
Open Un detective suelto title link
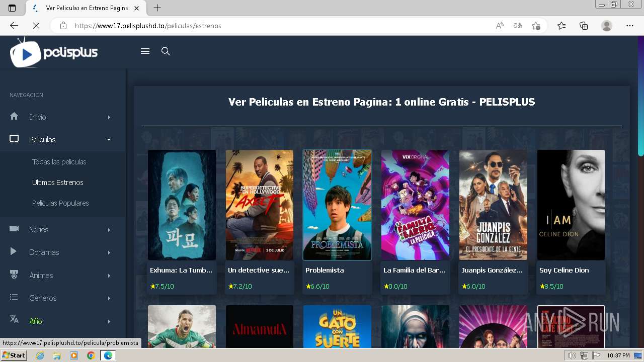(x=259, y=270)
